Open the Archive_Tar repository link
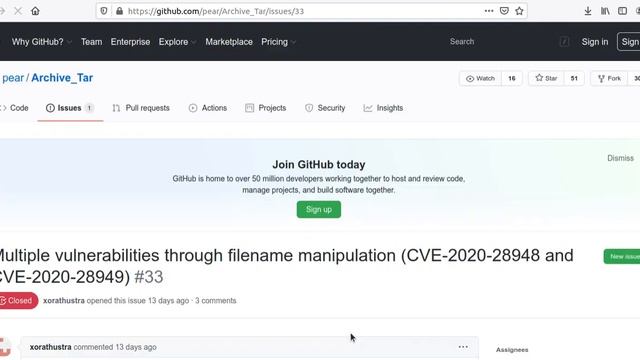 pos(62,78)
